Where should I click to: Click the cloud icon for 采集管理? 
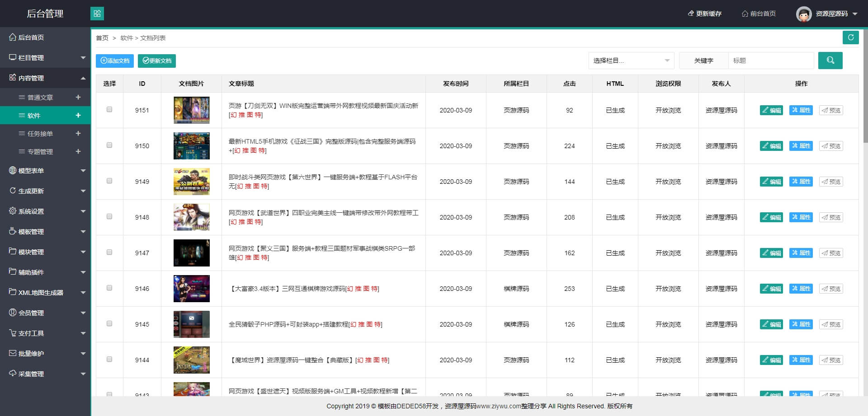tap(13, 374)
